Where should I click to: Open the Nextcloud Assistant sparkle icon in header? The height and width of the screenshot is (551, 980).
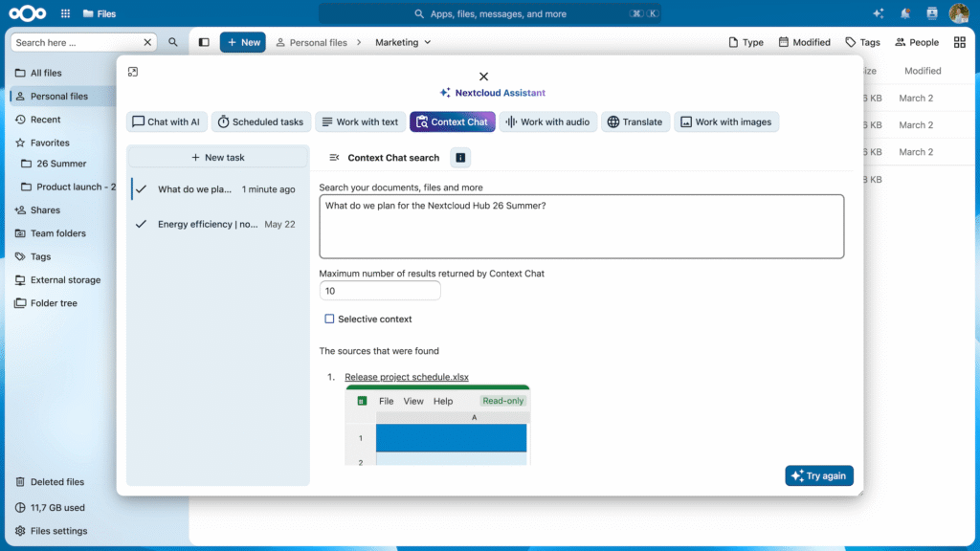[879, 13]
